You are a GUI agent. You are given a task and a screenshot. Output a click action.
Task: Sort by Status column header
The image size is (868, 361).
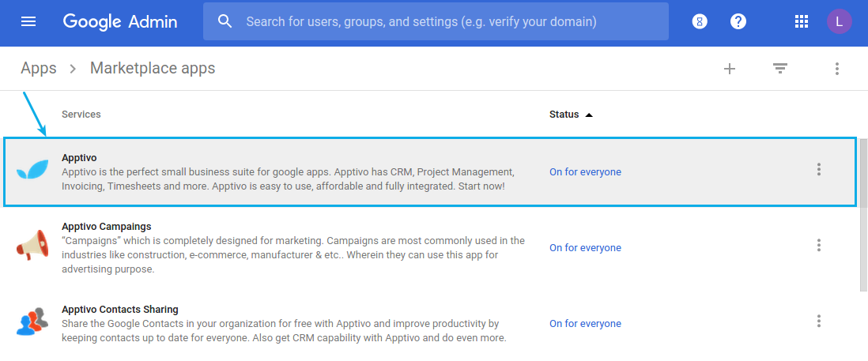point(571,115)
